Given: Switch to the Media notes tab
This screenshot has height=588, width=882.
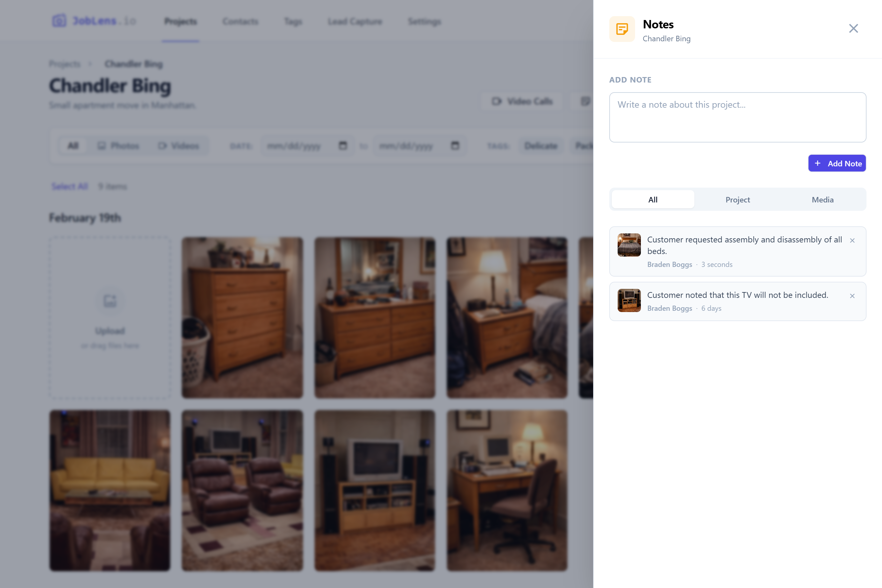Looking at the screenshot, I should [822, 200].
